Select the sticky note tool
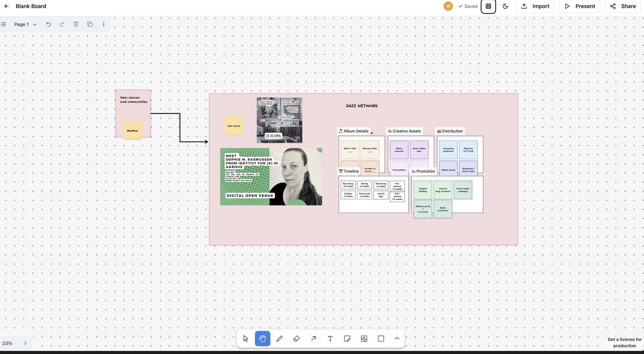The height and width of the screenshot is (354, 644). tap(347, 339)
